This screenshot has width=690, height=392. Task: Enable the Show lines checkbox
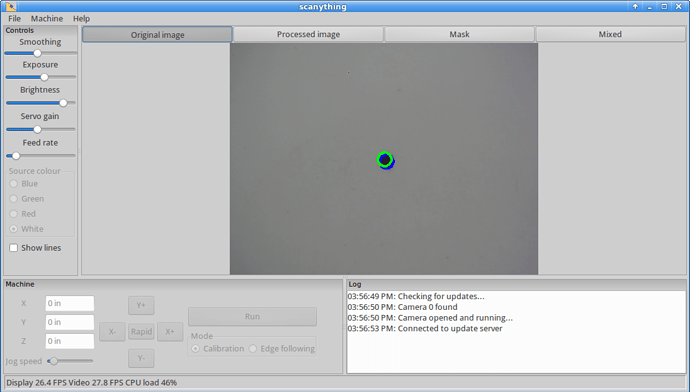tap(14, 248)
